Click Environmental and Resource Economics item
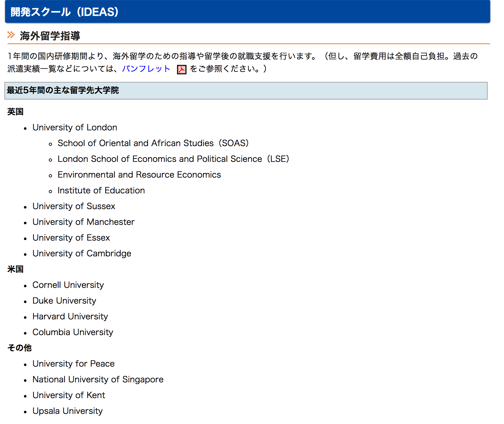Screen dimensions: 504x424 click(x=139, y=175)
